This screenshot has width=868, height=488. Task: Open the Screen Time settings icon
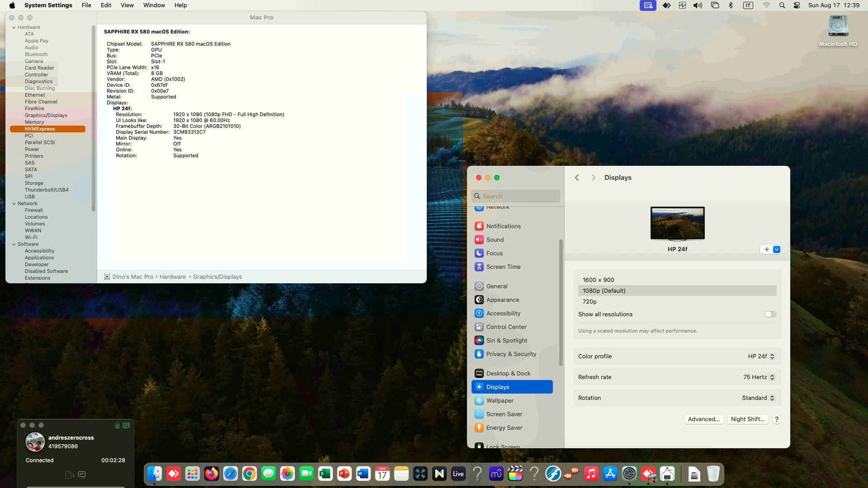click(x=479, y=267)
